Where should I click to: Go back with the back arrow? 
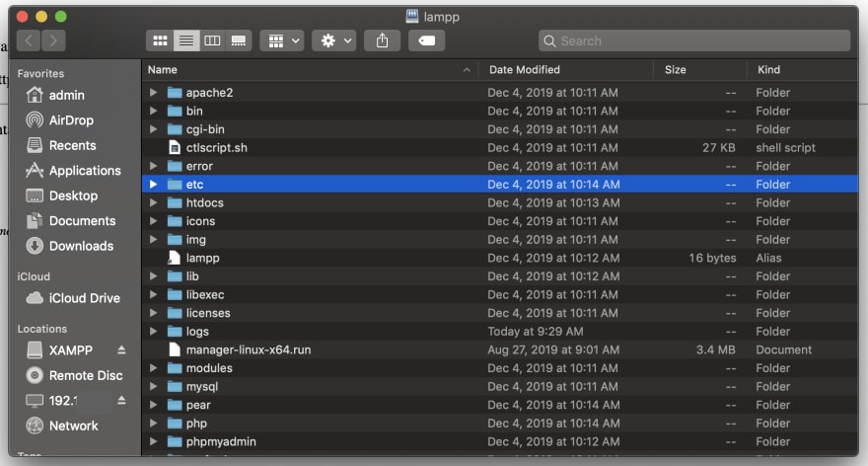[29, 40]
